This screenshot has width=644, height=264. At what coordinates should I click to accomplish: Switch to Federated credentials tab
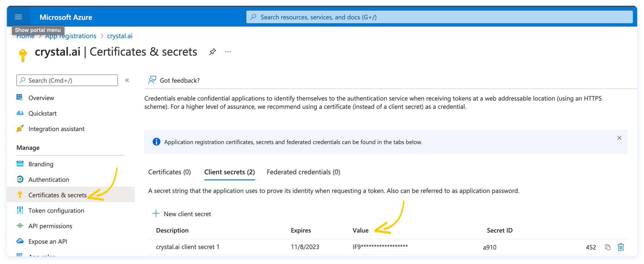[303, 172]
